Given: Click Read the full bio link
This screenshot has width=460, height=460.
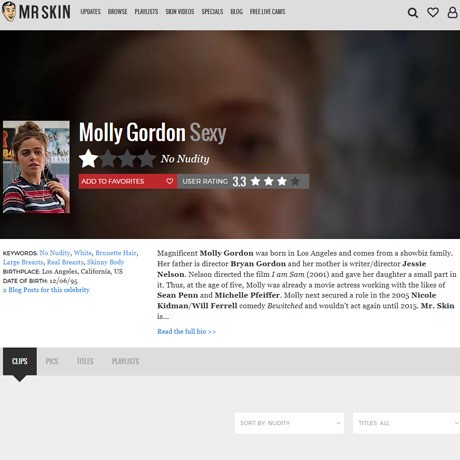Looking at the screenshot, I should (x=186, y=332).
